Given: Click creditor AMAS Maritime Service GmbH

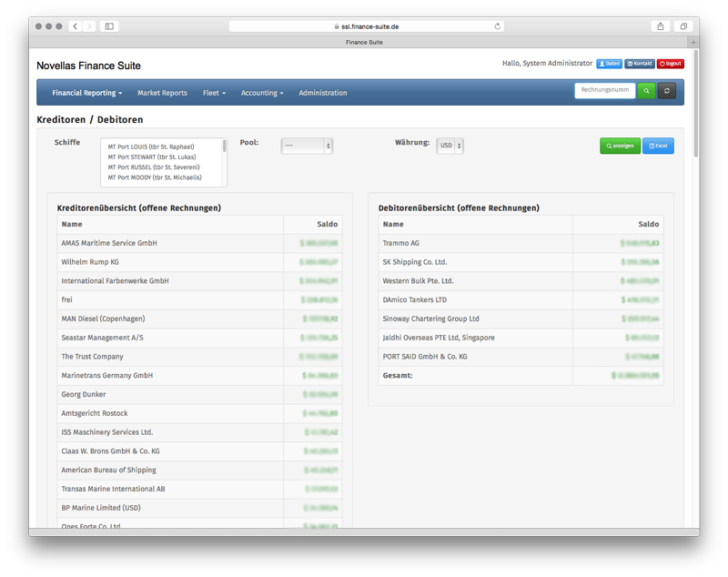Looking at the screenshot, I should tap(109, 243).
